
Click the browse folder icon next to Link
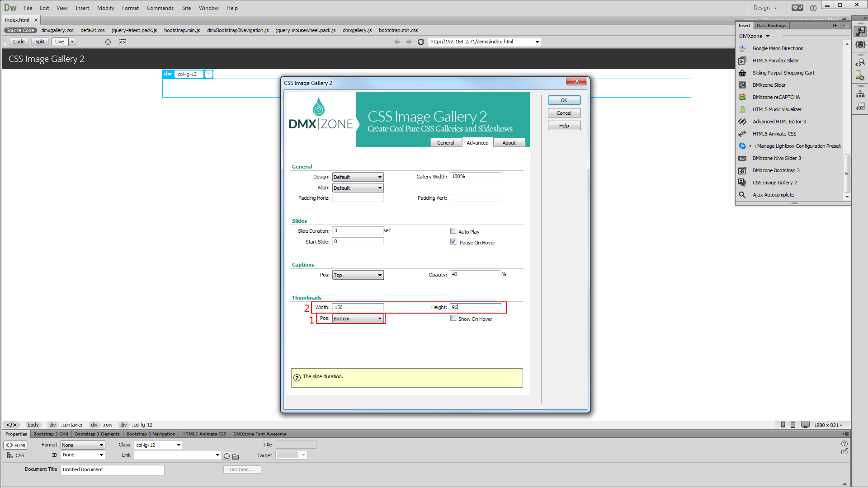click(236, 456)
